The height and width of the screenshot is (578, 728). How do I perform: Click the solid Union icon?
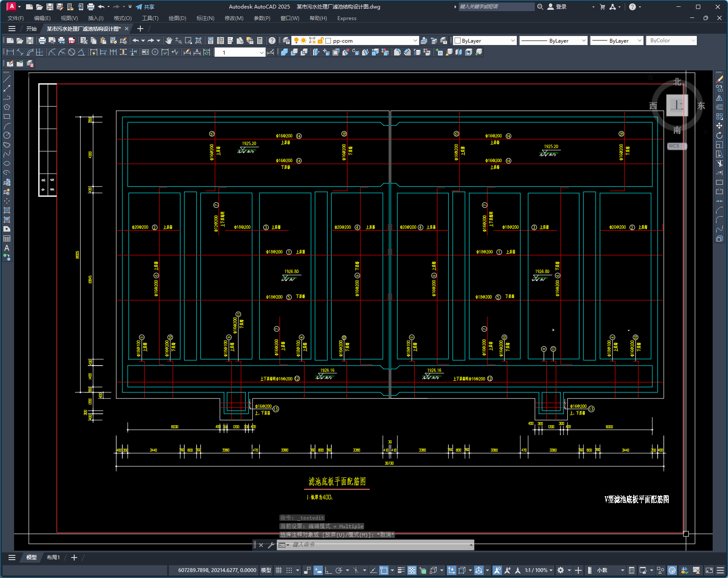coord(284,52)
